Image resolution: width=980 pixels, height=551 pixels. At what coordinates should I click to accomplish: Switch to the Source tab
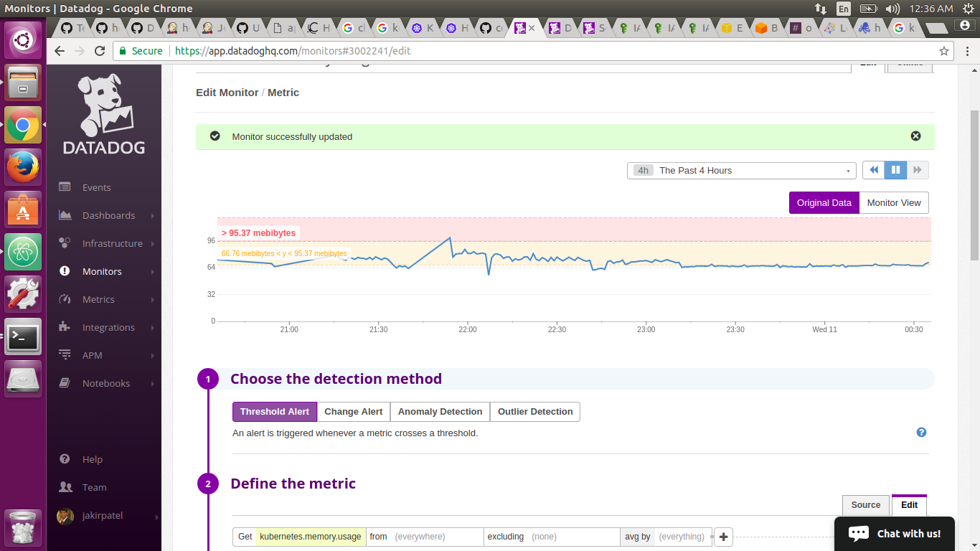[866, 505]
